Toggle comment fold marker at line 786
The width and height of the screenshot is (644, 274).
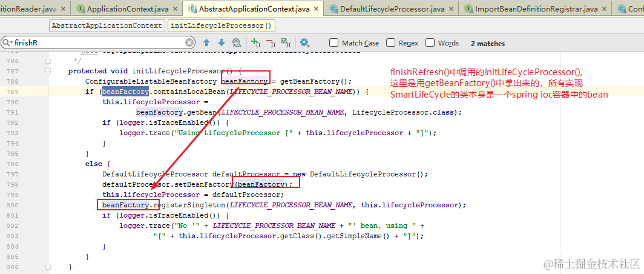coord(48,61)
